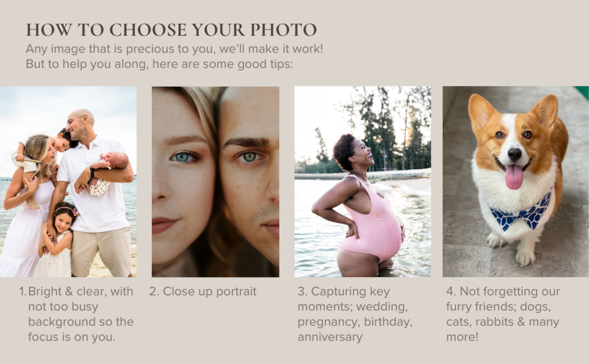Click the corgi's black nose
The height and width of the screenshot is (364, 589).
pos(514,154)
